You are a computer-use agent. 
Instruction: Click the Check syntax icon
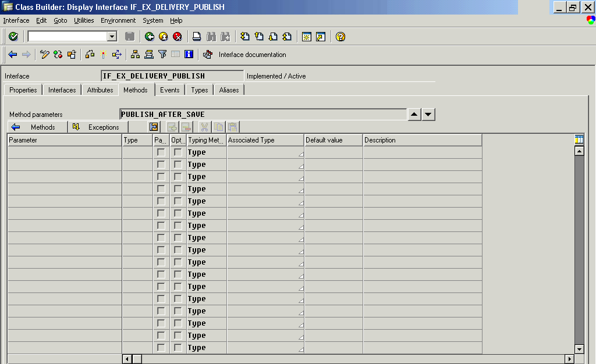point(90,55)
